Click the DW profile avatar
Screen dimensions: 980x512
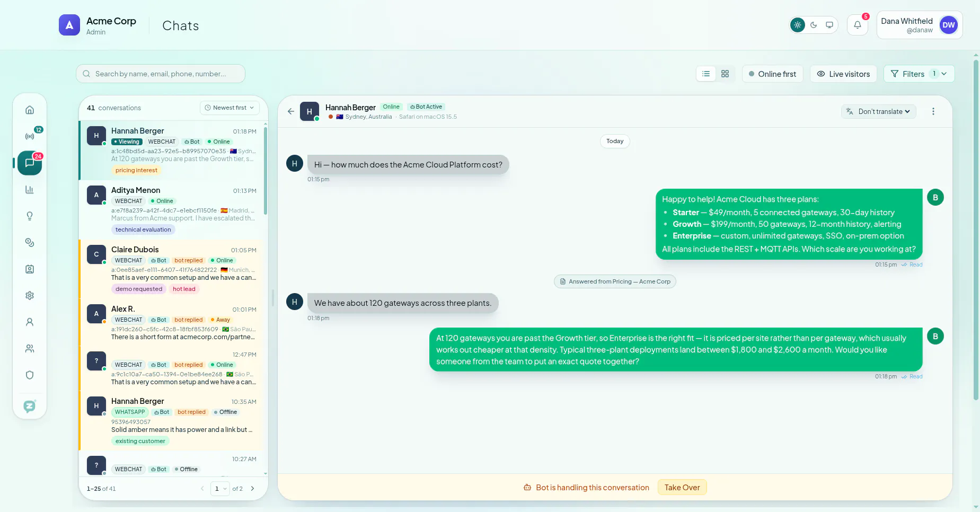[x=949, y=25]
